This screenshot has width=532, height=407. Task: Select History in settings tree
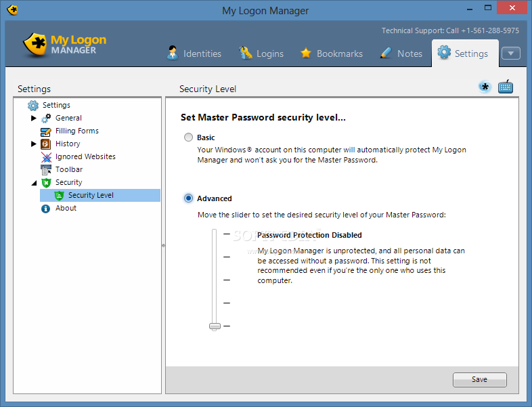click(68, 144)
